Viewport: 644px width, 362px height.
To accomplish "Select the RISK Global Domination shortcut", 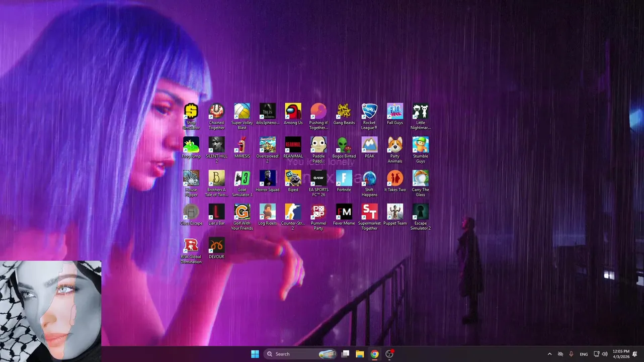I will tap(191, 251).
